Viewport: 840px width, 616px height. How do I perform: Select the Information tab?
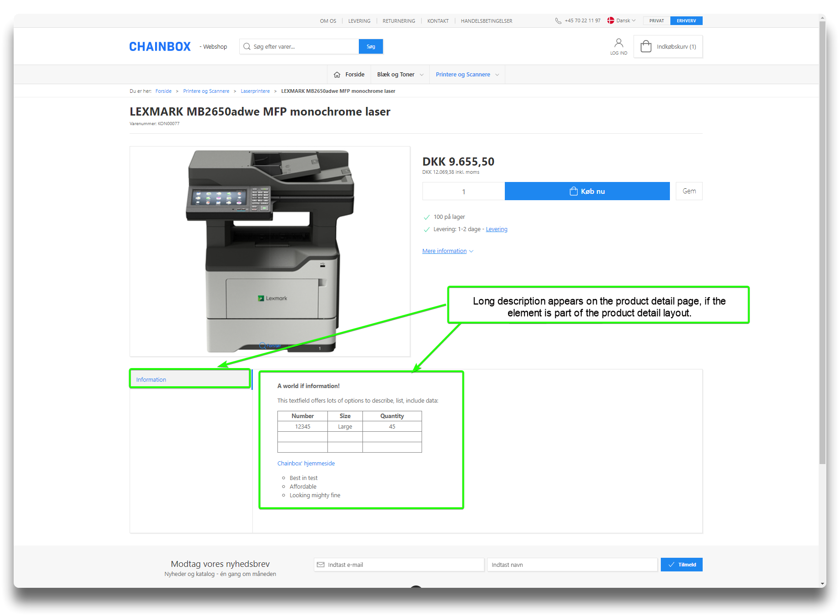pos(151,379)
